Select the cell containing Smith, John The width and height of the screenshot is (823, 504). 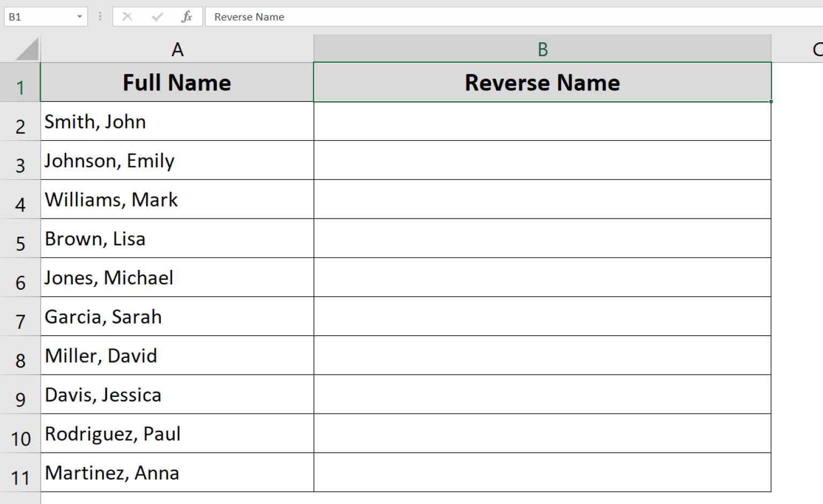click(177, 122)
